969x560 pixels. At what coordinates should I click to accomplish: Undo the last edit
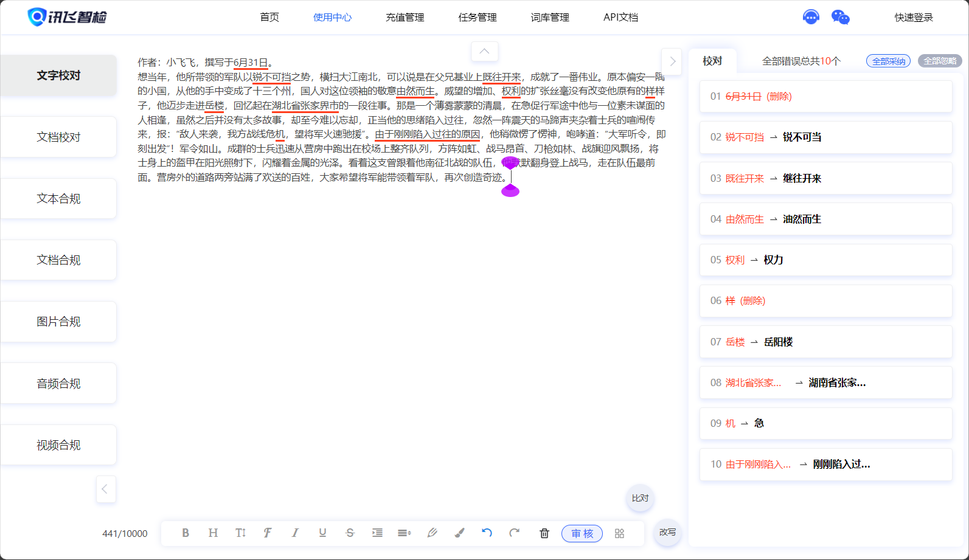tap(487, 533)
